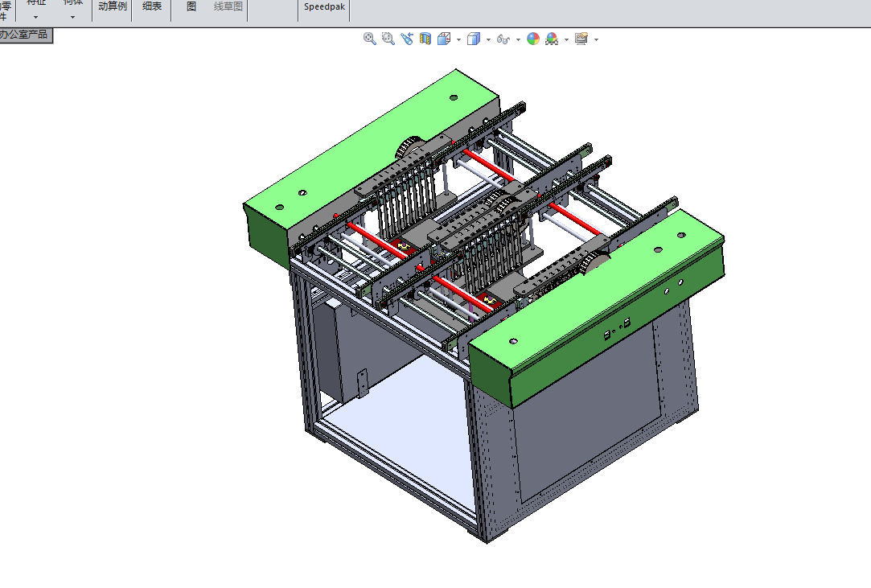The width and height of the screenshot is (871, 588).
Task: Click the Display Style cube icon
Action: click(x=474, y=39)
